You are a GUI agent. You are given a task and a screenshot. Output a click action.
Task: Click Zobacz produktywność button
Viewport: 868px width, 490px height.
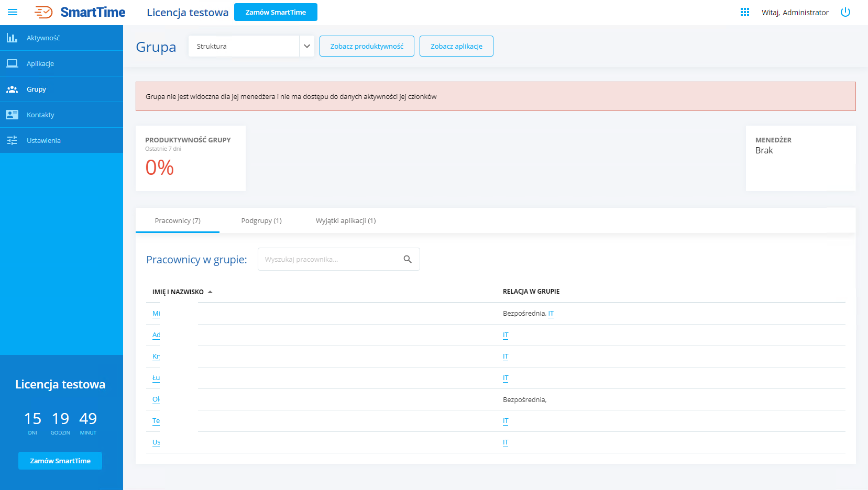coord(367,46)
